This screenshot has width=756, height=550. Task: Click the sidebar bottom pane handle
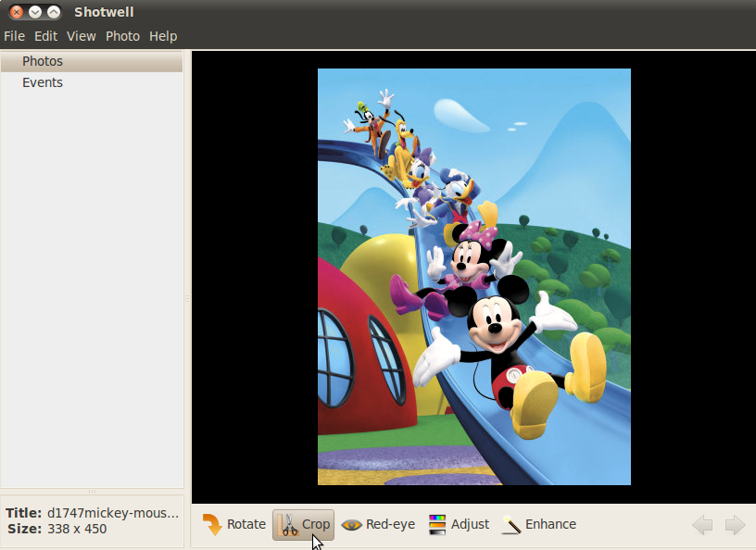tap(92, 492)
